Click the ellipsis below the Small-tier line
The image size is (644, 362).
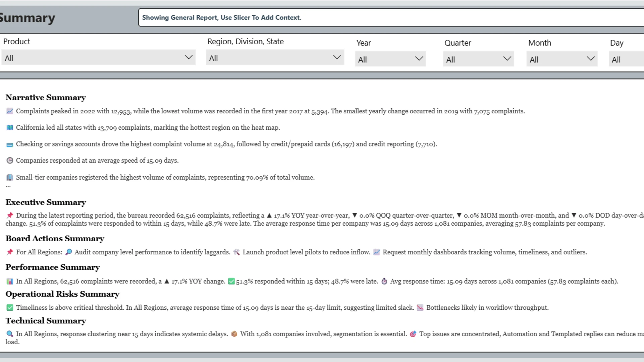(8, 186)
